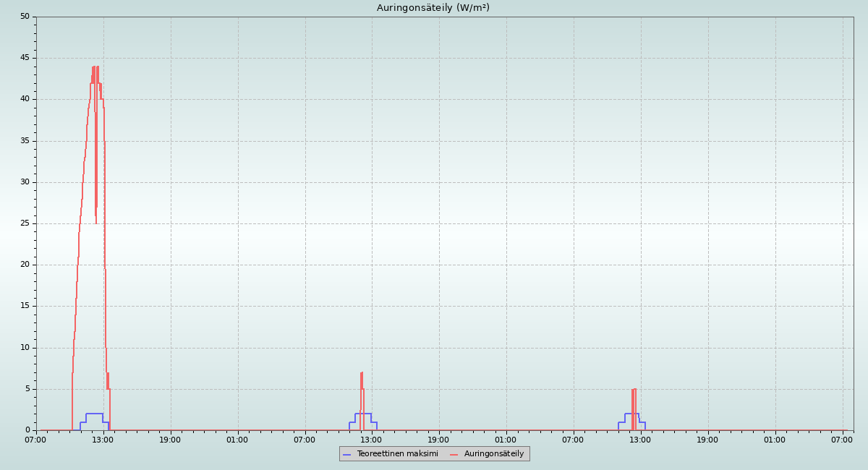This screenshot has width=868, height=470.
Task: Click the y-axis tick label 25
Action: [x=25, y=223]
